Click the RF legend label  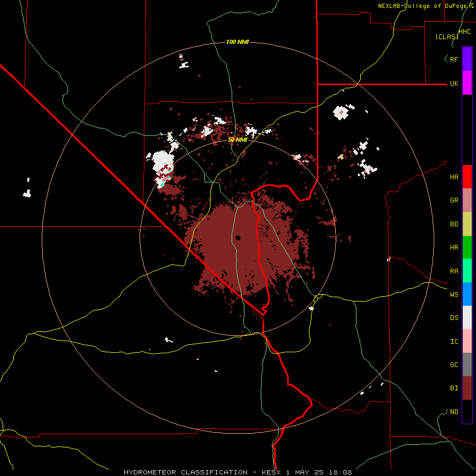pos(454,59)
